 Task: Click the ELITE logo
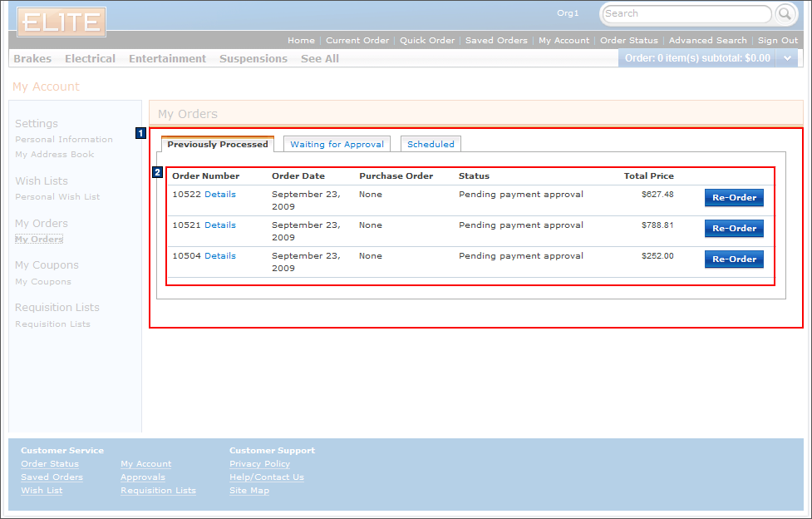[x=60, y=22]
